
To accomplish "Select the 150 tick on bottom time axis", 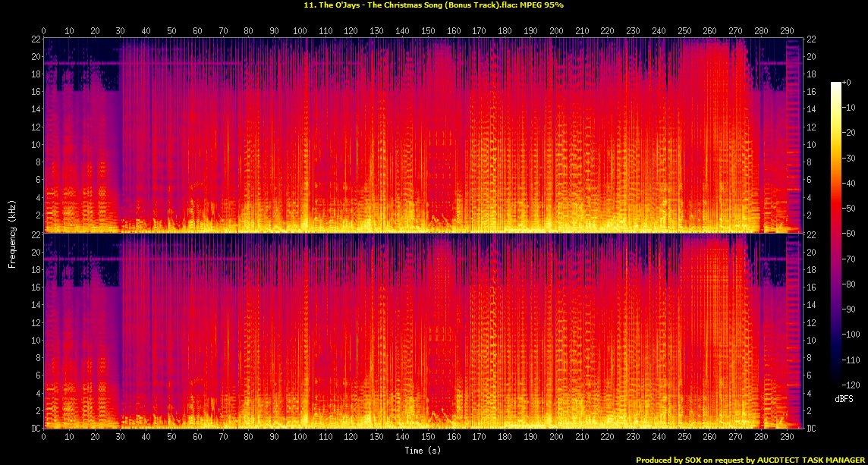I will pos(429,438).
